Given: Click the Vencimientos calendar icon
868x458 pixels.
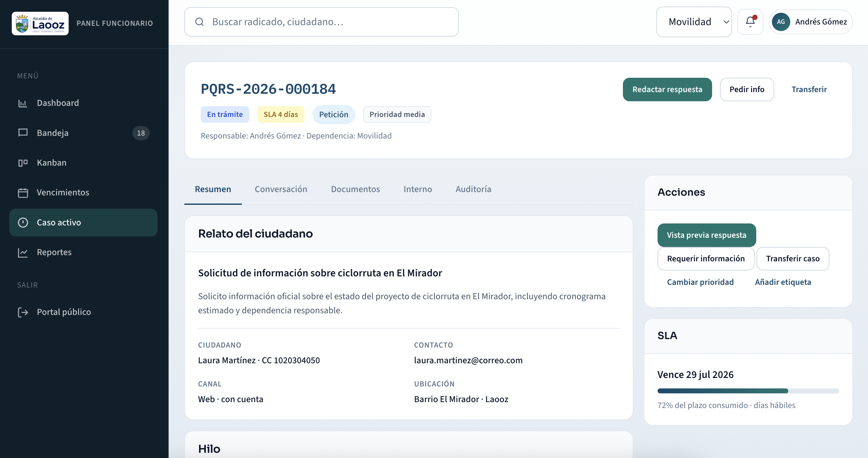Looking at the screenshot, I should (x=23, y=193).
